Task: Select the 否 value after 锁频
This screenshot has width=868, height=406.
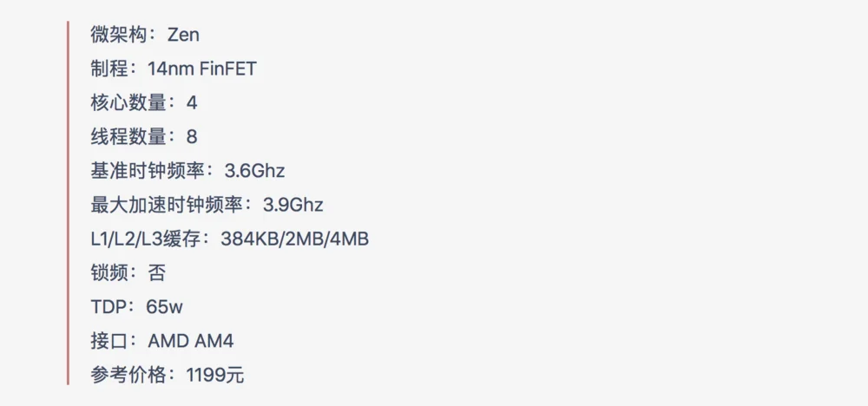Action: 156,273
